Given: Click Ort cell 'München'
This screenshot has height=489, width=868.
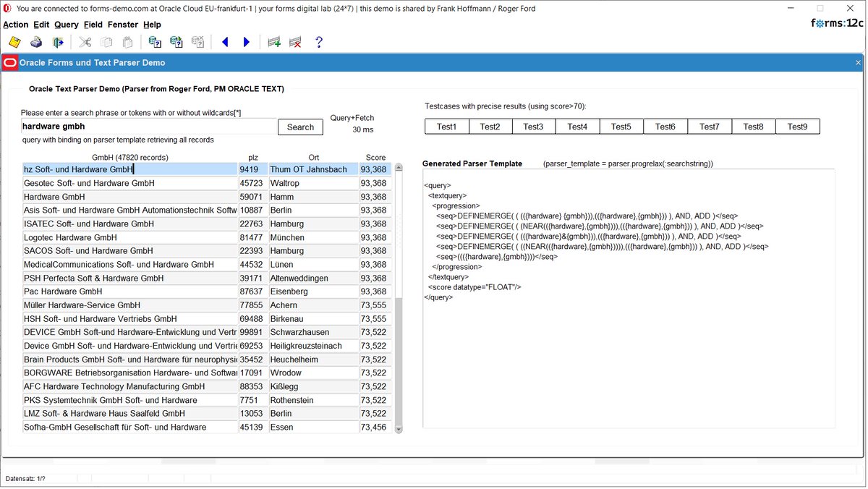Looking at the screenshot, I should [312, 237].
